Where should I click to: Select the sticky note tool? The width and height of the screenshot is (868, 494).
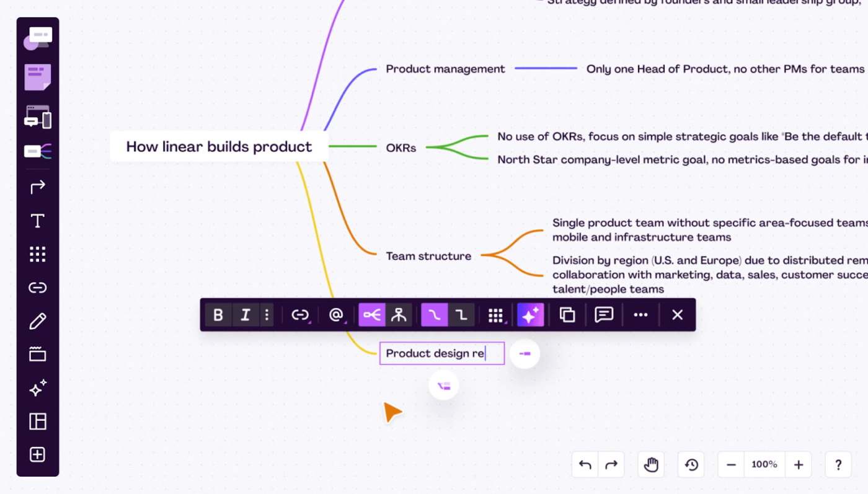point(38,77)
